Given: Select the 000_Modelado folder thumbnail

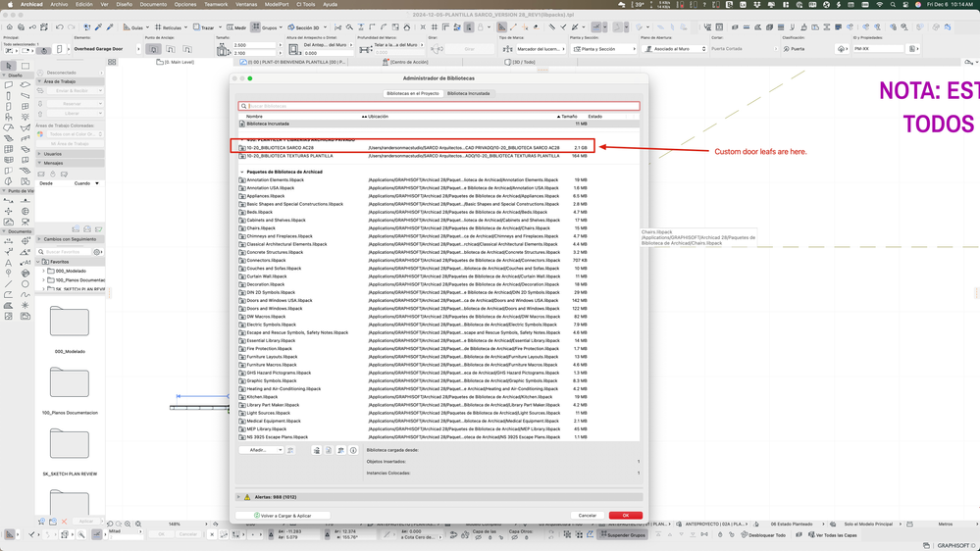Looking at the screenshot, I should tap(70, 322).
